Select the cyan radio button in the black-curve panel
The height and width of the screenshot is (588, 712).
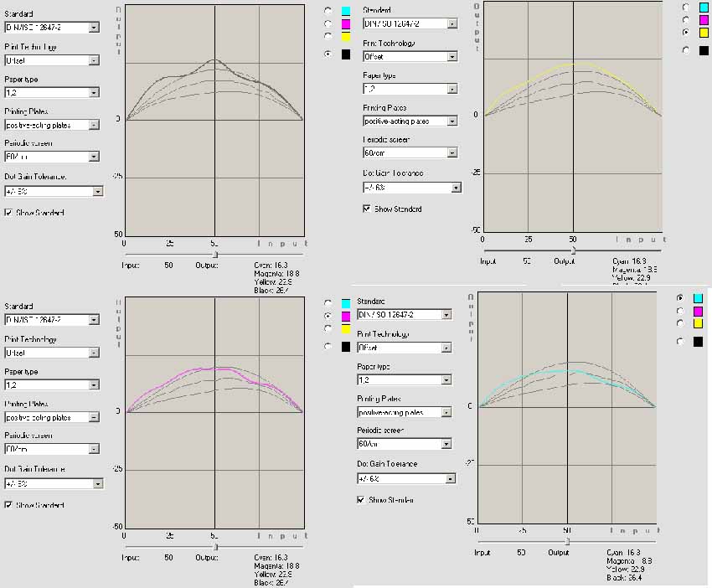(328, 10)
